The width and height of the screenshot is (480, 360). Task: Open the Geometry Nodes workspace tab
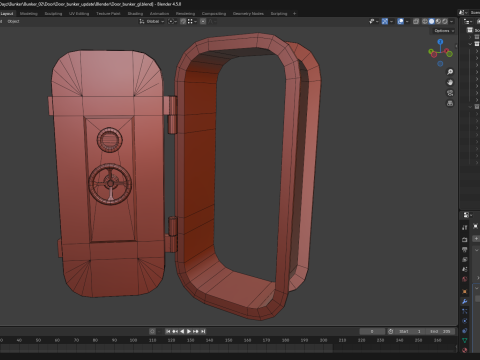[x=248, y=14]
